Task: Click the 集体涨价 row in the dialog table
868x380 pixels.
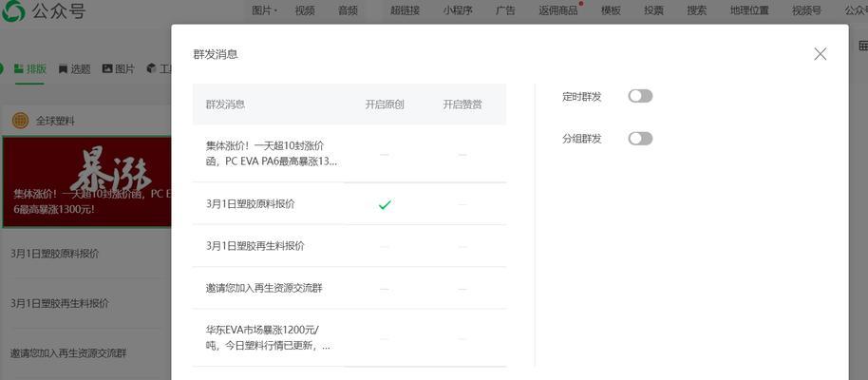Action: click(x=349, y=154)
